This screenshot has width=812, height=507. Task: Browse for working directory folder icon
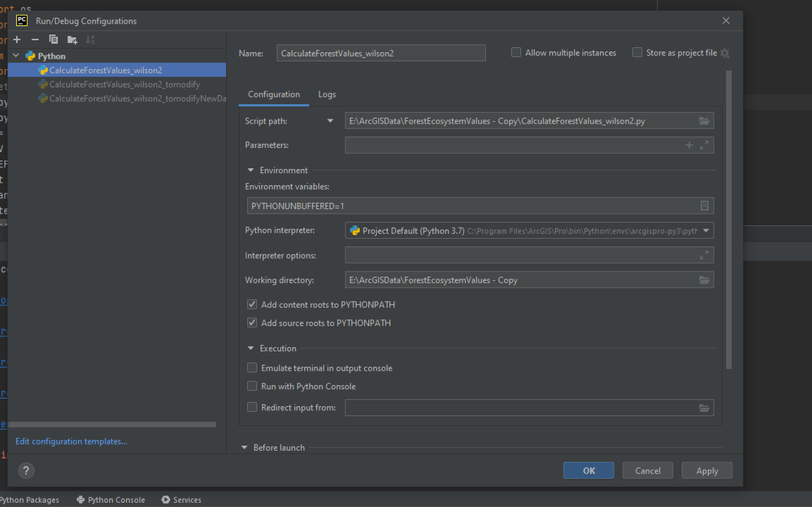[x=704, y=280]
